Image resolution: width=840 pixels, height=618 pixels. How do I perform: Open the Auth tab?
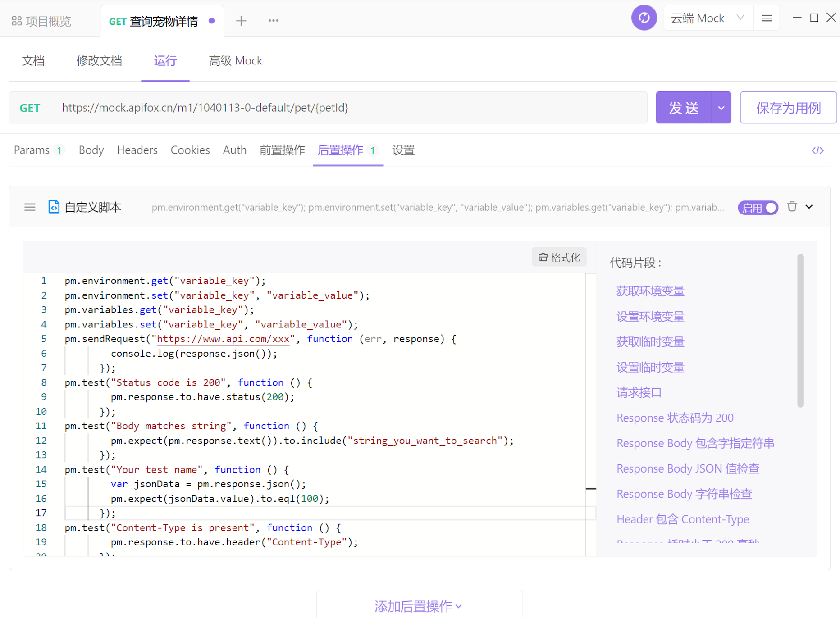click(x=234, y=150)
